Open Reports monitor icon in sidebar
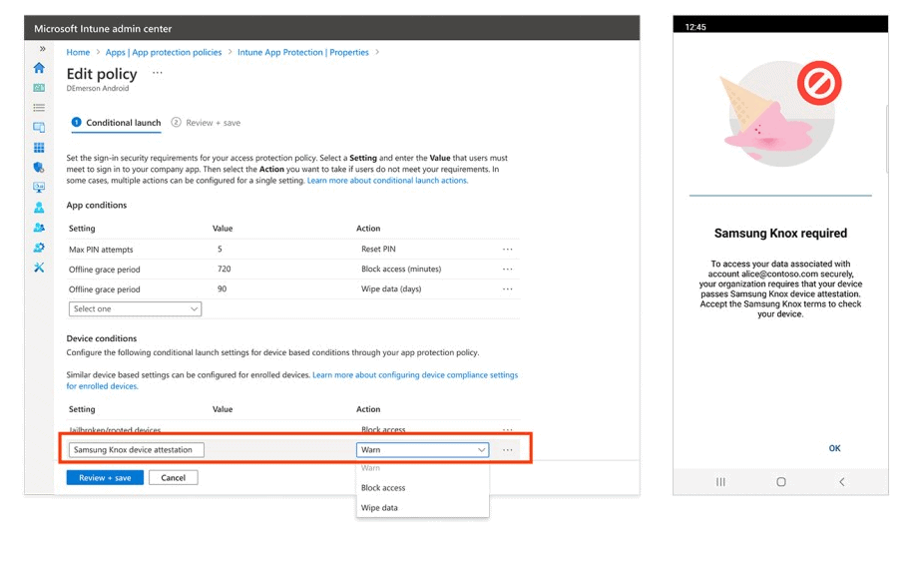This screenshot has width=924, height=564. [39, 188]
